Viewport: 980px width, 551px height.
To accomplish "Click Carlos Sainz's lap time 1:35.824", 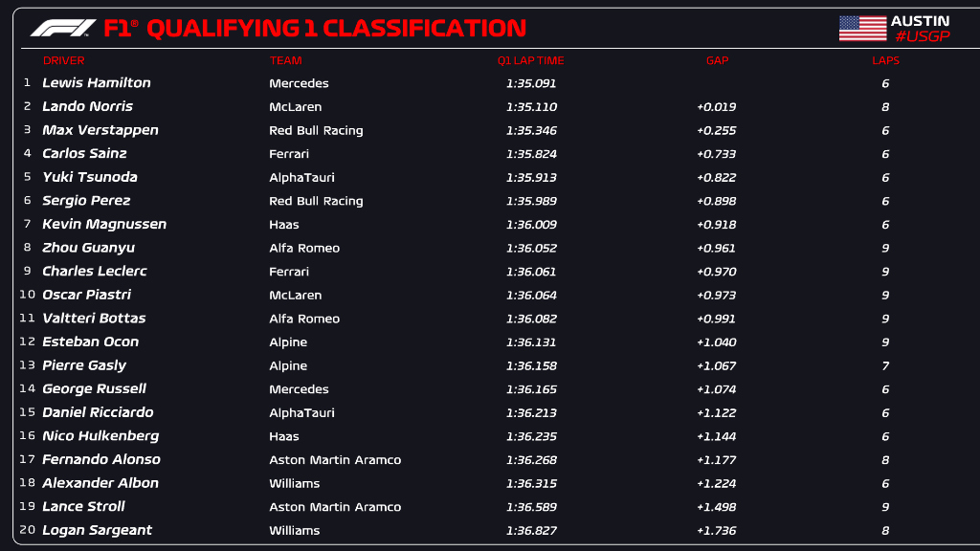I will click(530, 154).
